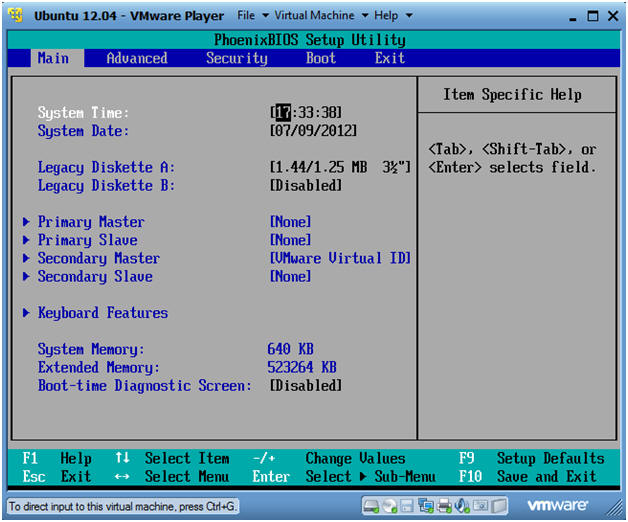Select the Secondary Slave entry
Screen dimensions: 628x522
tap(95, 276)
